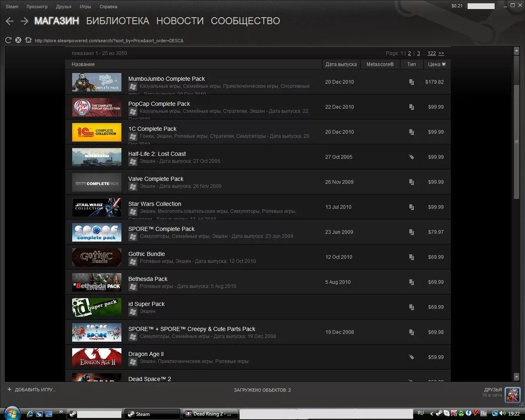The height and width of the screenshot is (420, 525).
Task: Open Gothic Bundle thumbnail
Action: pyautogui.click(x=97, y=257)
